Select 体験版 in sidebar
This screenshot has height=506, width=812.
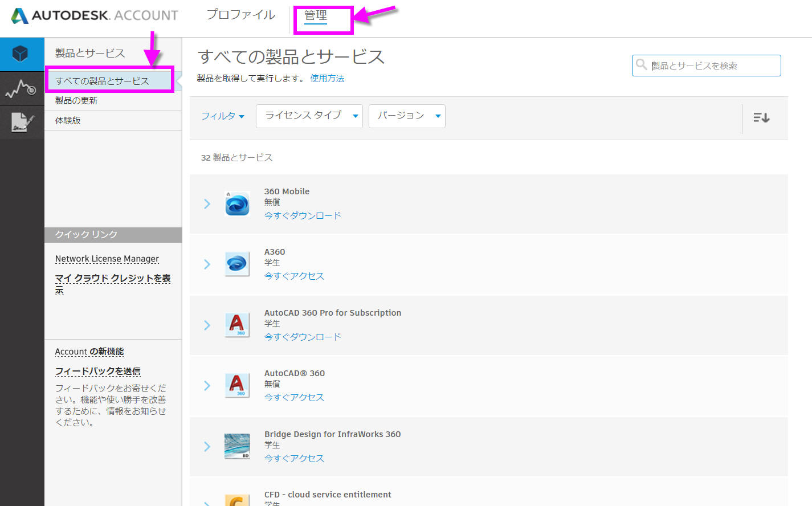(68, 120)
